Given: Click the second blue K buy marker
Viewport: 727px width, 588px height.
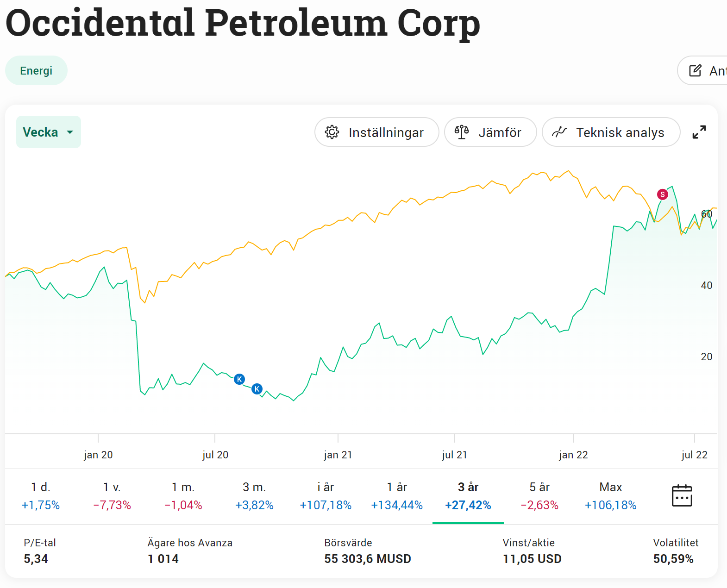Looking at the screenshot, I should click(x=257, y=389).
